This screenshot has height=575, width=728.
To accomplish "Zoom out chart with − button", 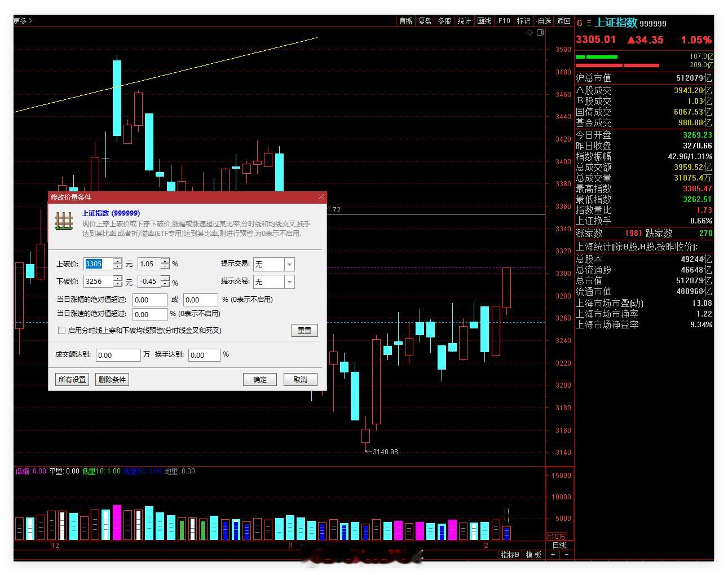I will 566,555.
